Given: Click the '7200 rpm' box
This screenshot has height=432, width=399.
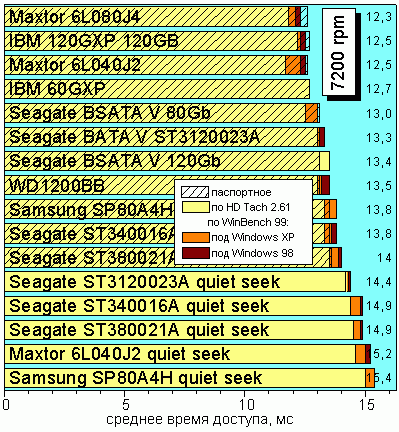Looking at the screenshot, I should click(339, 52).
